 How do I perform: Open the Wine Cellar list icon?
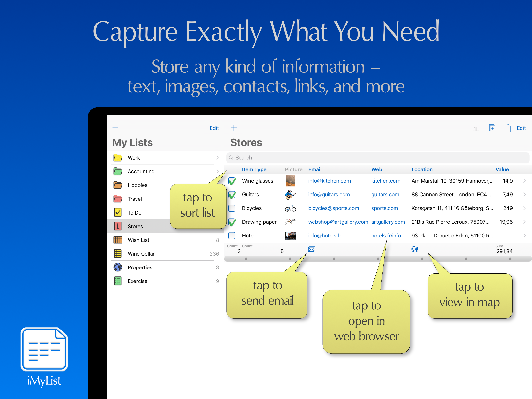point(118,254)
